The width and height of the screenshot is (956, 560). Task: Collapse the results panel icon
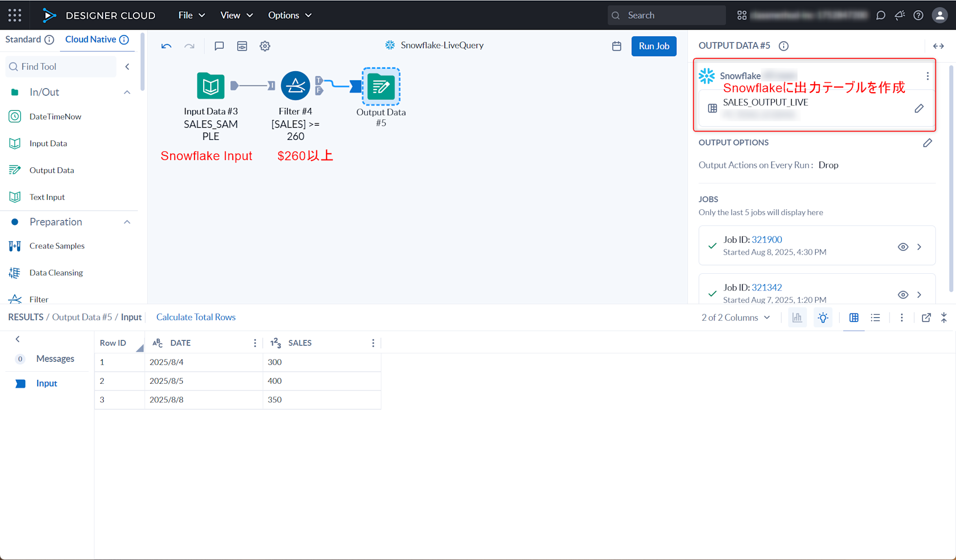tap(944, 318)
